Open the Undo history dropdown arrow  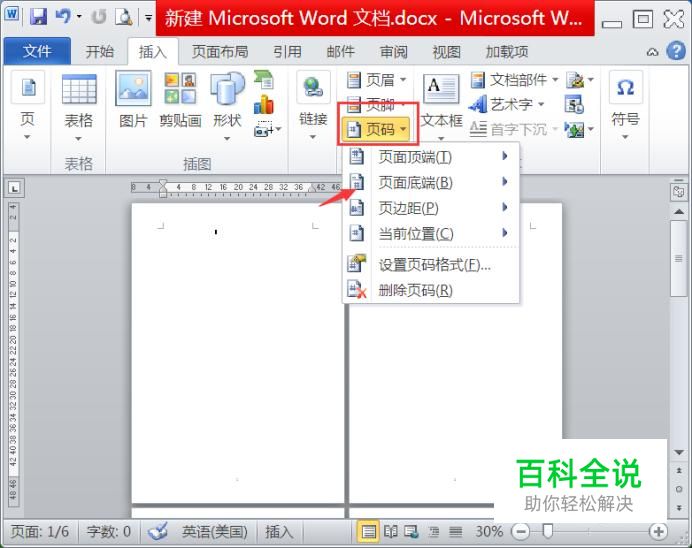(x=79, y=17)
